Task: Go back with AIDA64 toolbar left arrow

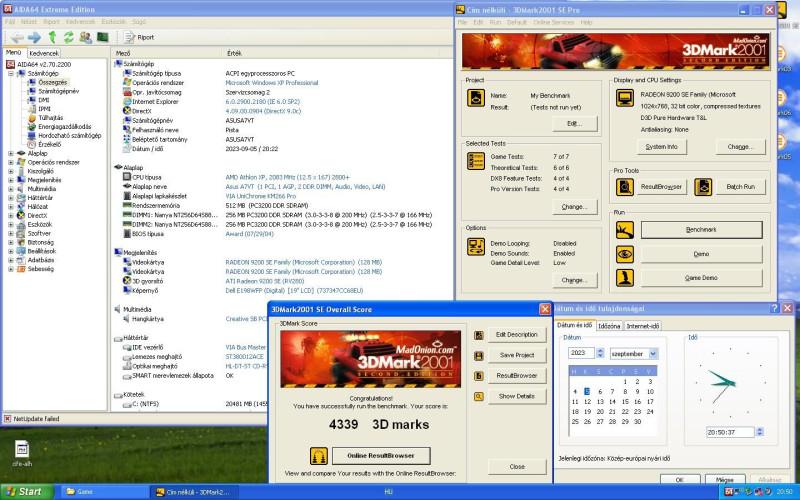Action: (x=17, y=37)
